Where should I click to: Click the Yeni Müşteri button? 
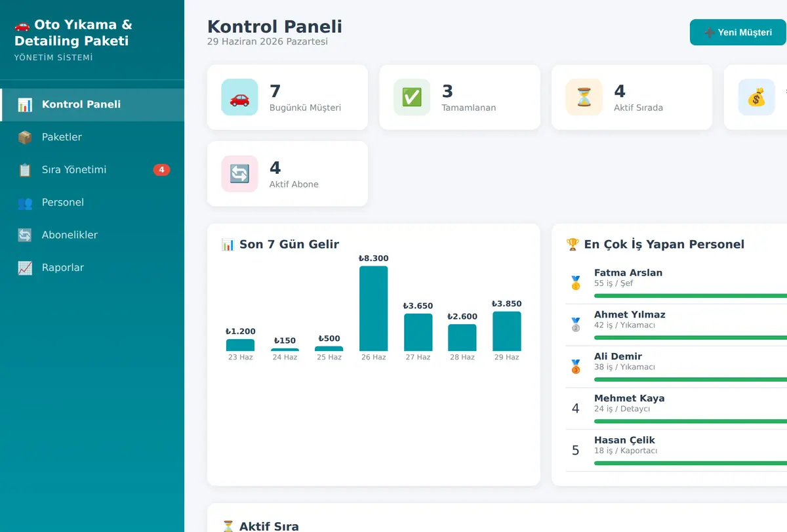(x=738, y=32)
